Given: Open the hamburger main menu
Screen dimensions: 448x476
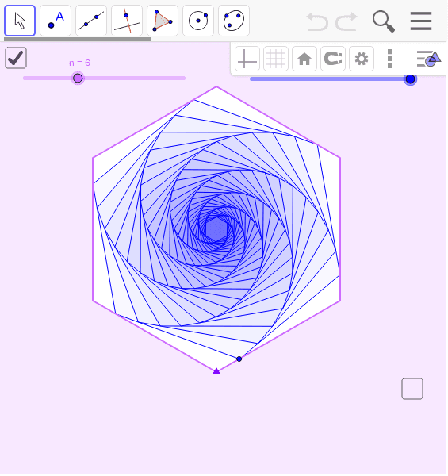Looking at the screenshot, I should pyautogui.click(x=421, y=21).
